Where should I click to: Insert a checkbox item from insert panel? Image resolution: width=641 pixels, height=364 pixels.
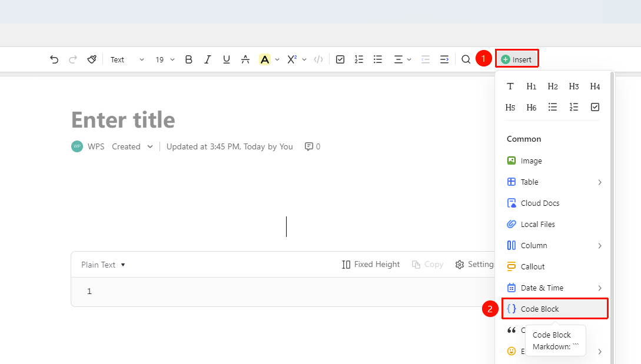pos(595,107)
